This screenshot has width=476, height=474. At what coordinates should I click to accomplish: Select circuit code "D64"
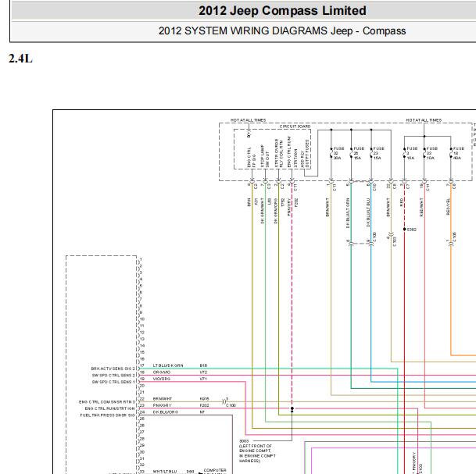[x=191, y=472]
